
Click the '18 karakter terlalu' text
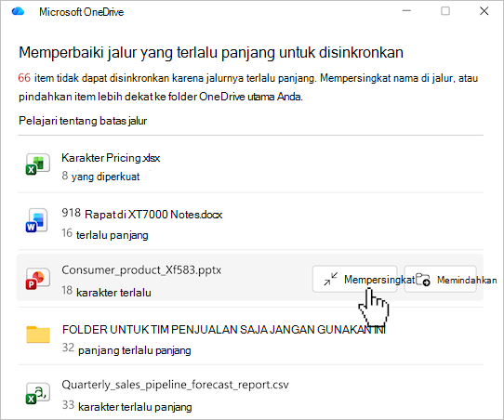pos(106,292)
